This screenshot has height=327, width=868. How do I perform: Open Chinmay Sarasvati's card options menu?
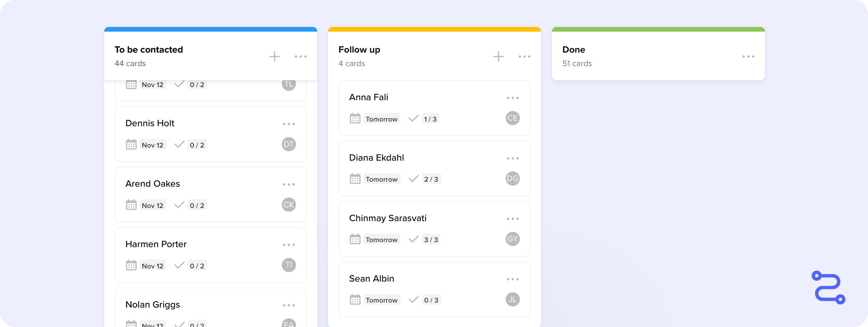click(513, 218)
